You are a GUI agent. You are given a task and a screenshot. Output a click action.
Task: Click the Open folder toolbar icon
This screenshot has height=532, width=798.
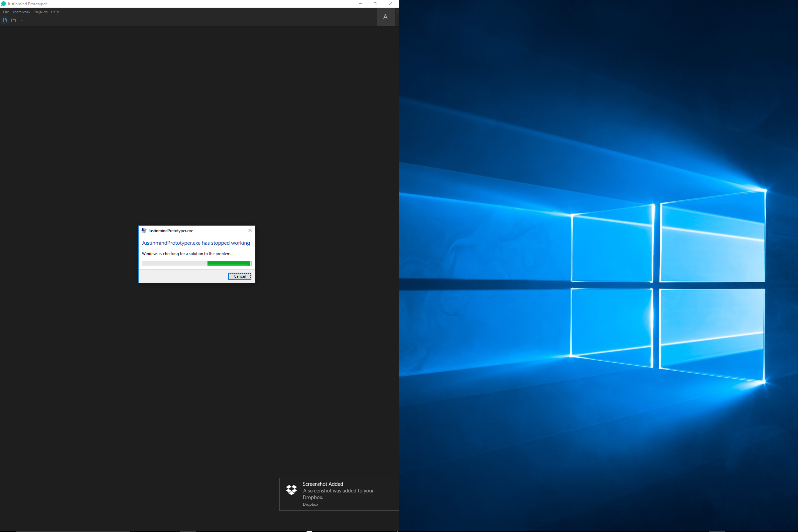[x=14, y=20]
